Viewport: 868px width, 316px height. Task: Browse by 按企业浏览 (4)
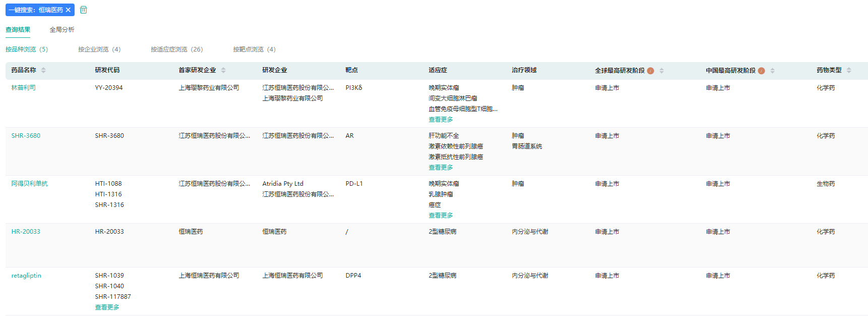(x=99, y=49)
